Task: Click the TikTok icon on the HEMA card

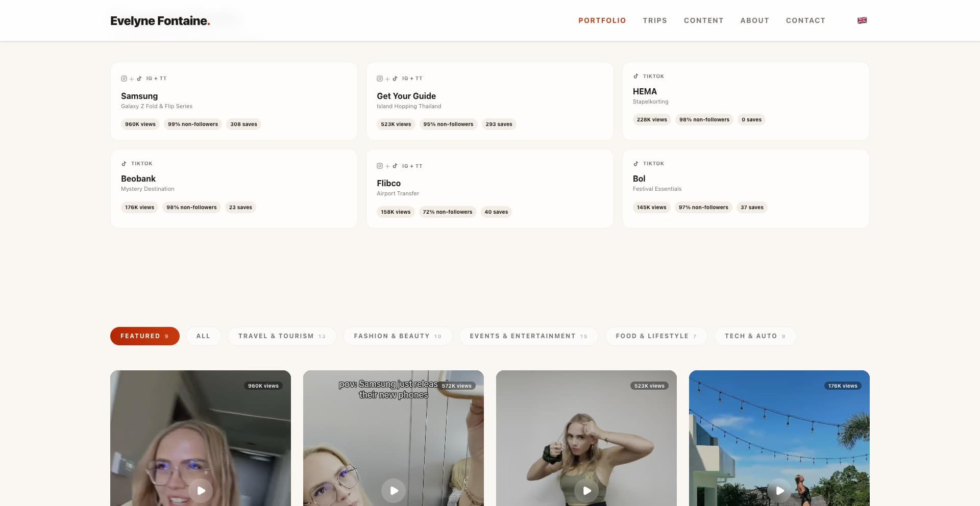Action: coord(636,76)
